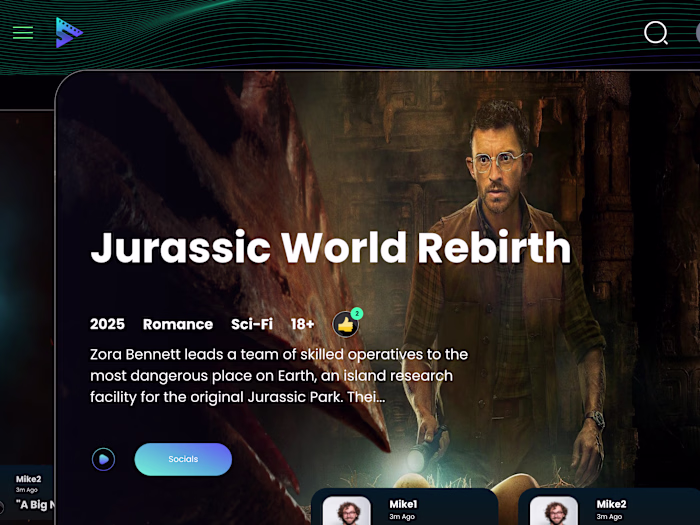
Task: Open Mike1's comment card
Action: [404, 507]
